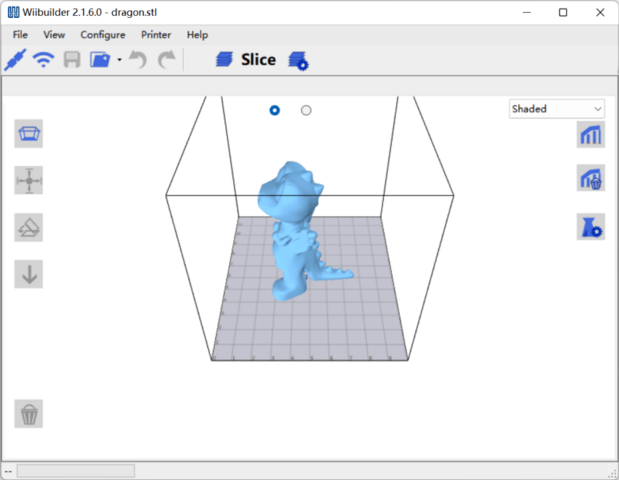619x480 pixels.
Task: Open slice settings icon beside Slice
Action: [298, 60]
